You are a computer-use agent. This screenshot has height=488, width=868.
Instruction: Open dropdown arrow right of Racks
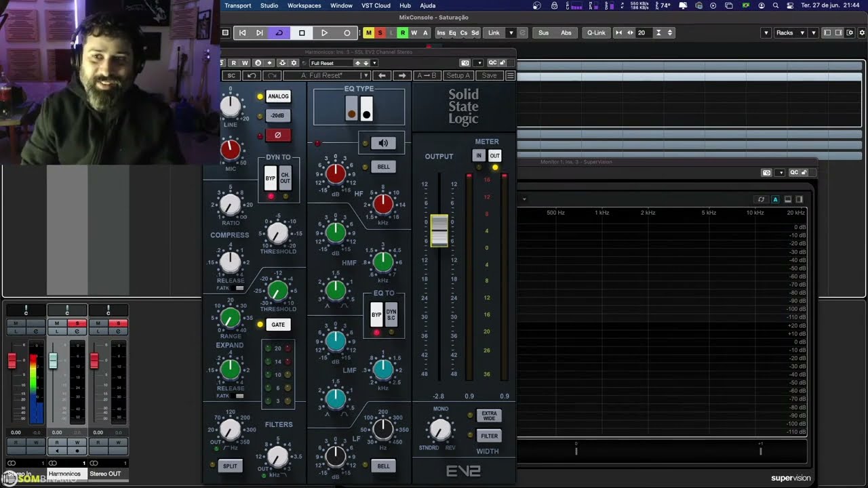[x=814, y=33]
